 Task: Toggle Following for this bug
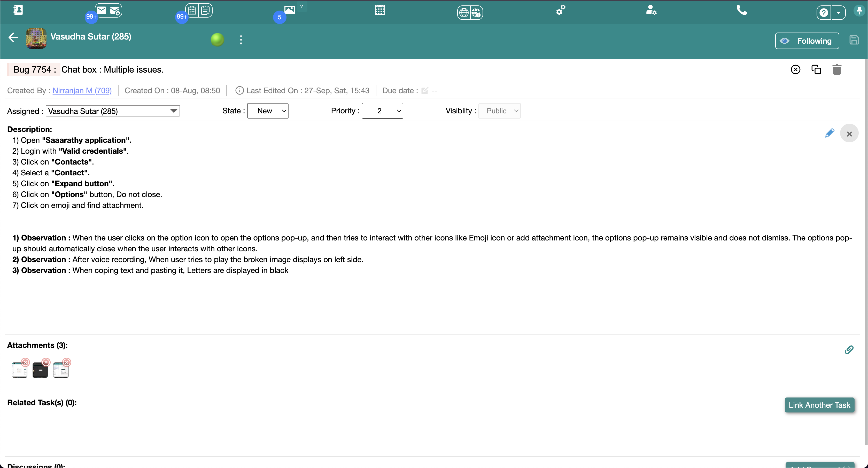pos(807,41)
